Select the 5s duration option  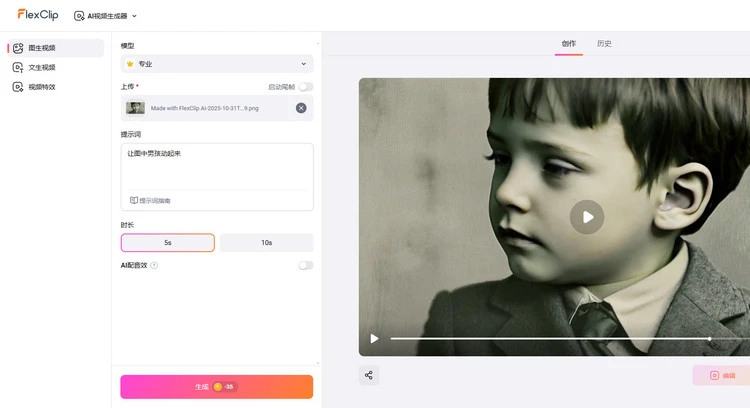[x=168, y=243]
